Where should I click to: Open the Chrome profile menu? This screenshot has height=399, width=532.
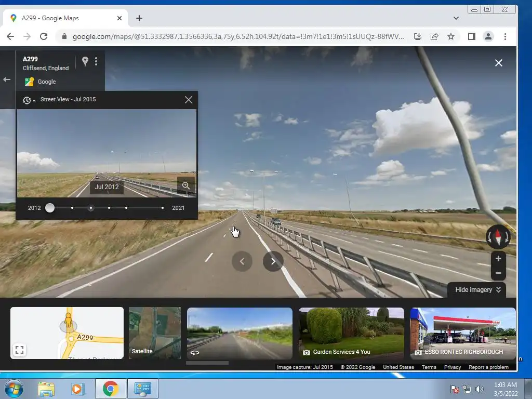(x=488, y=36)
